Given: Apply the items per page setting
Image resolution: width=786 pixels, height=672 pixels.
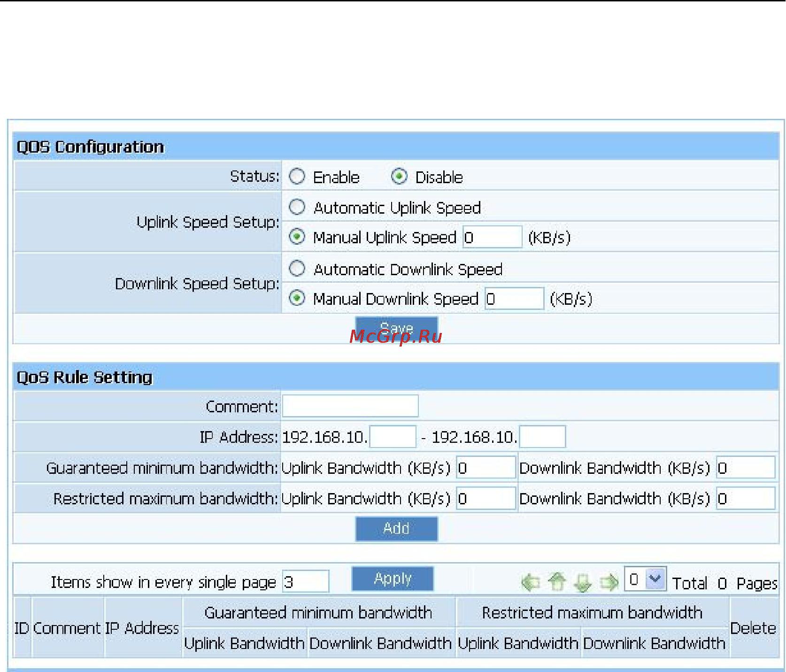Looking at the screenshot, I should click(x=393, y=579).
